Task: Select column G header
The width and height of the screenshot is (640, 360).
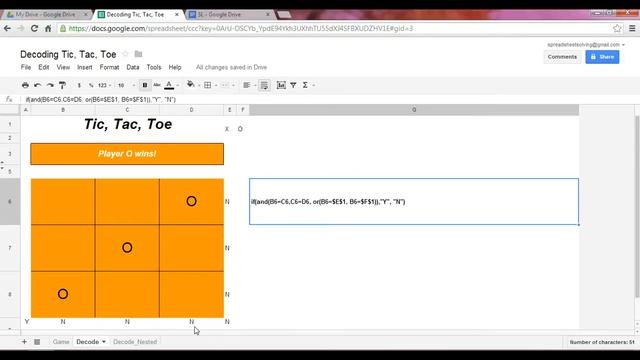Action: (414, 110)
